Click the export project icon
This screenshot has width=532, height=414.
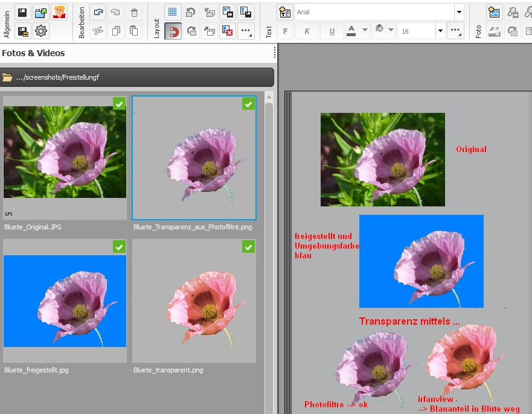41,12
